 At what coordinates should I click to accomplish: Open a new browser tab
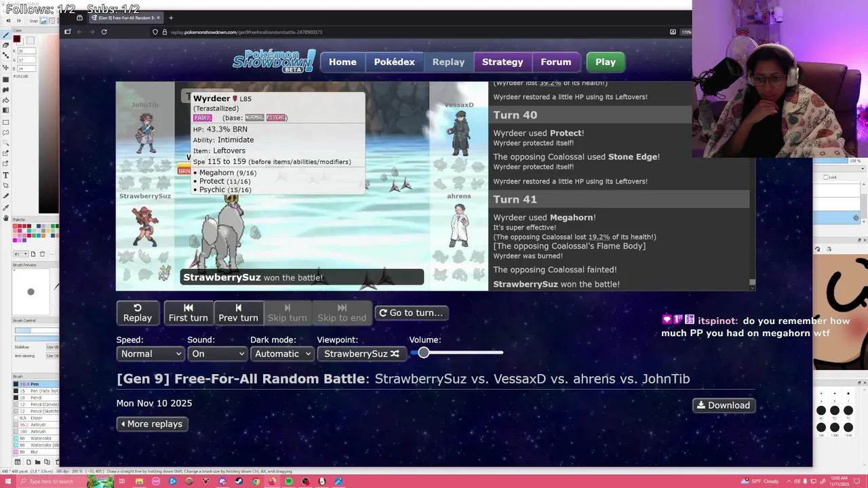(171, 18)
